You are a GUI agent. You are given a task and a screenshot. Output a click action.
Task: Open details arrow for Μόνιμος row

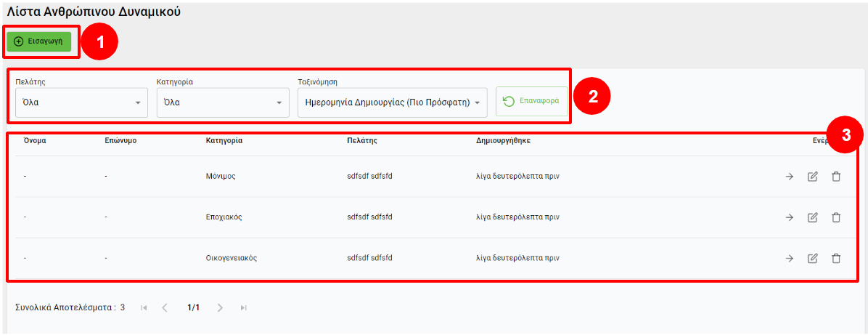[790, 177]
